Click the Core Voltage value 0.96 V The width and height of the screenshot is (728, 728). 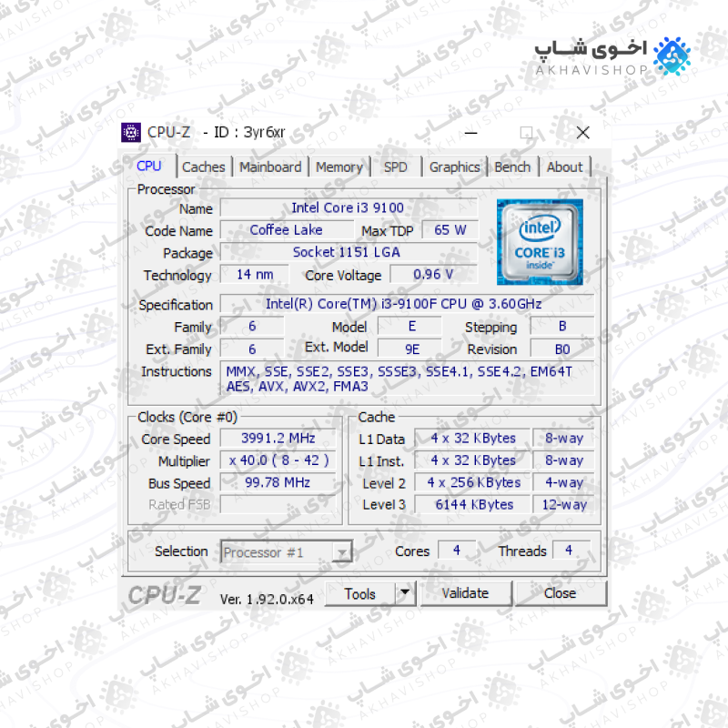pyautogui.click(x=434, y=275)
